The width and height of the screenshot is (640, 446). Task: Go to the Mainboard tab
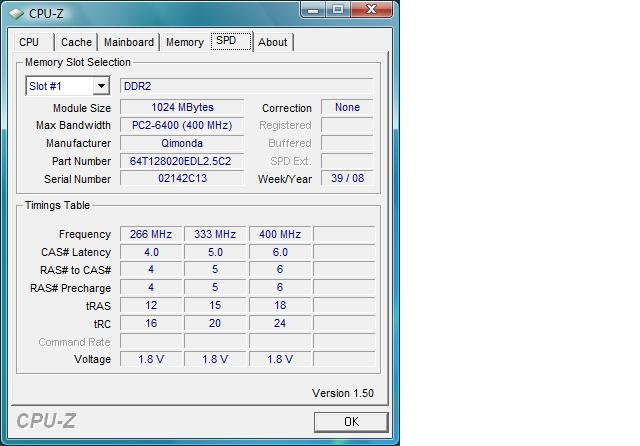[x=129, y=42]
